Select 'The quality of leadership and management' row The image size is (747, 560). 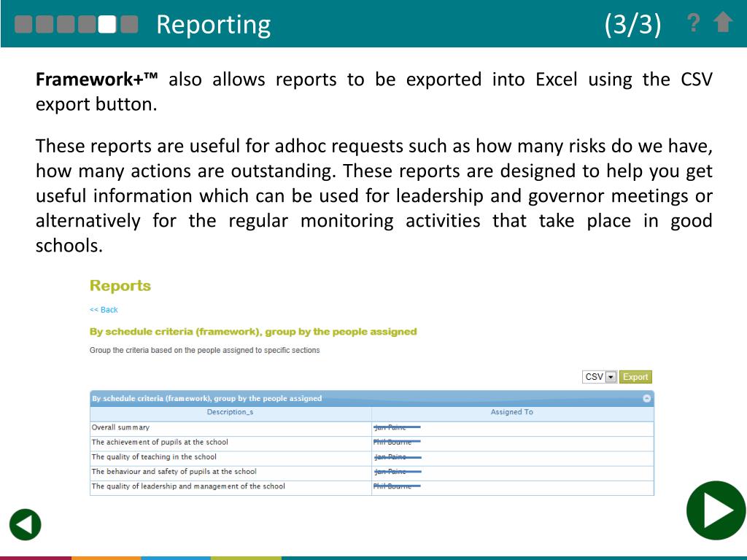(371, 487)
